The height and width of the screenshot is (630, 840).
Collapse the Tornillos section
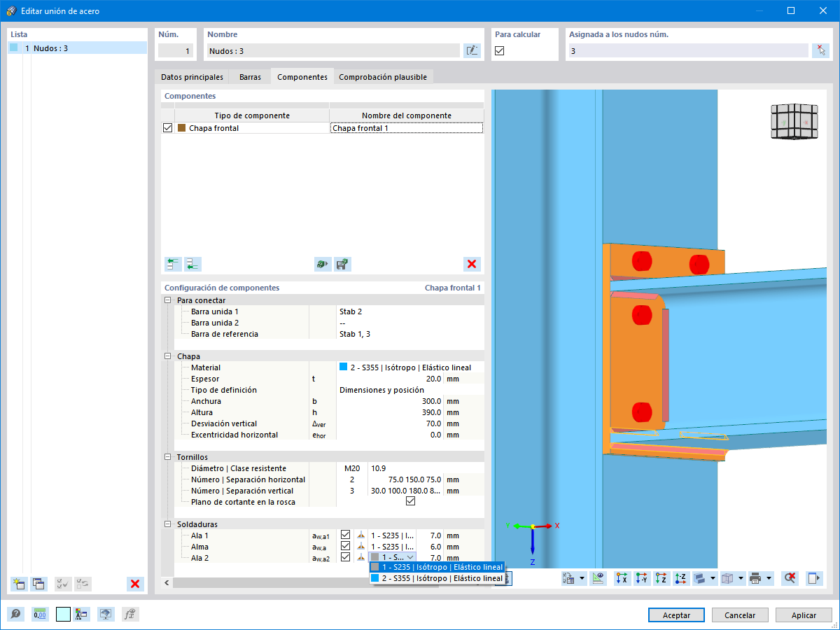167,457
